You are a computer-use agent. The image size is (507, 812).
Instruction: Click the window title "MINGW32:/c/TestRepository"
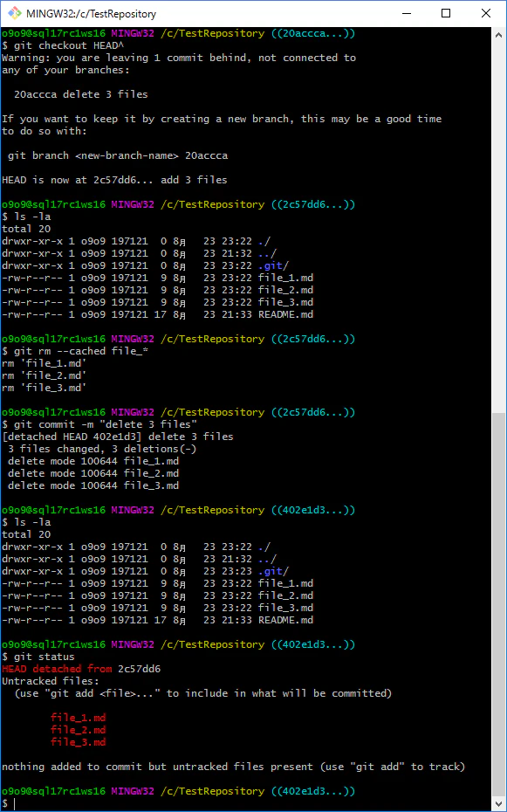(91, 14)
